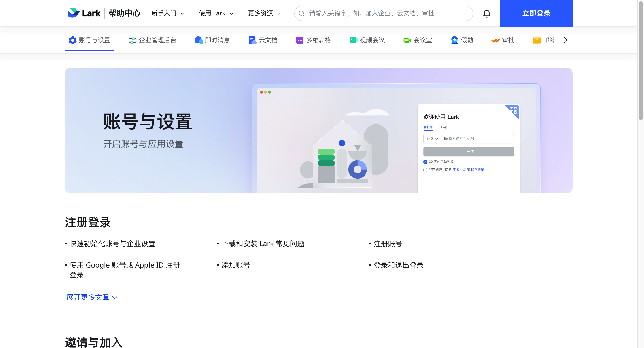Open the 注册账号 article
This screenshot has height=348, width=644.
pos(388,244)
